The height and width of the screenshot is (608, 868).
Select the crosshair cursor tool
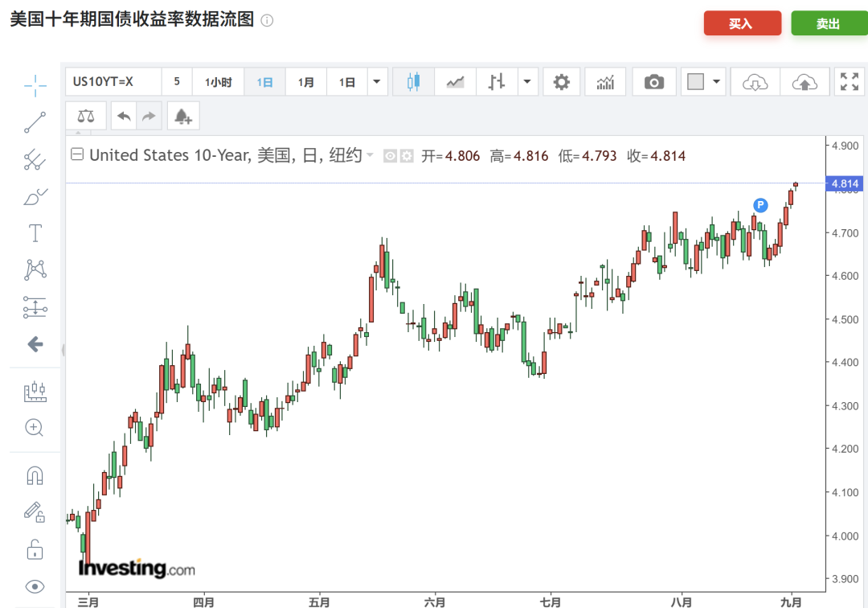coord(35,86)
